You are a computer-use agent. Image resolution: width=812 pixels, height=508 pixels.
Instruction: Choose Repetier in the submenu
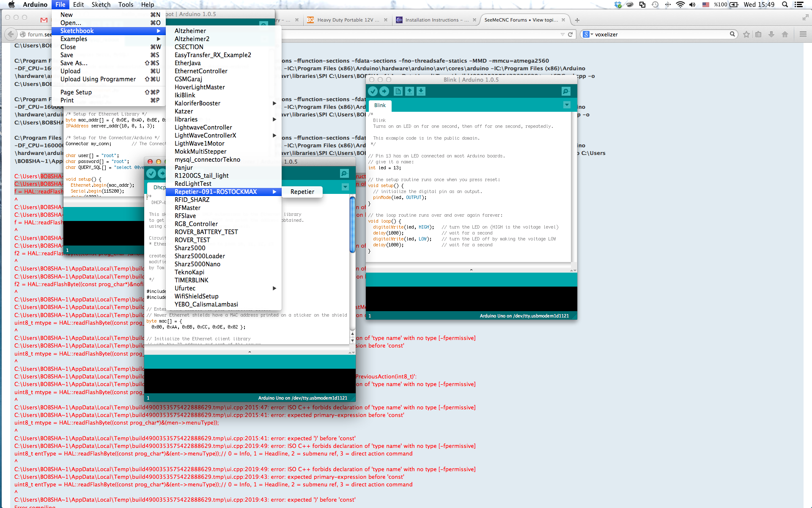click(302, 192)
